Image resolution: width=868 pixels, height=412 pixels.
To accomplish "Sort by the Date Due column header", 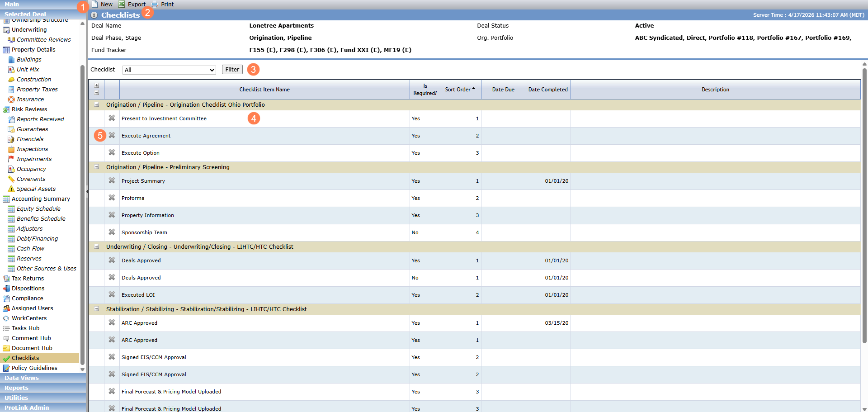I will pos(503,90).
